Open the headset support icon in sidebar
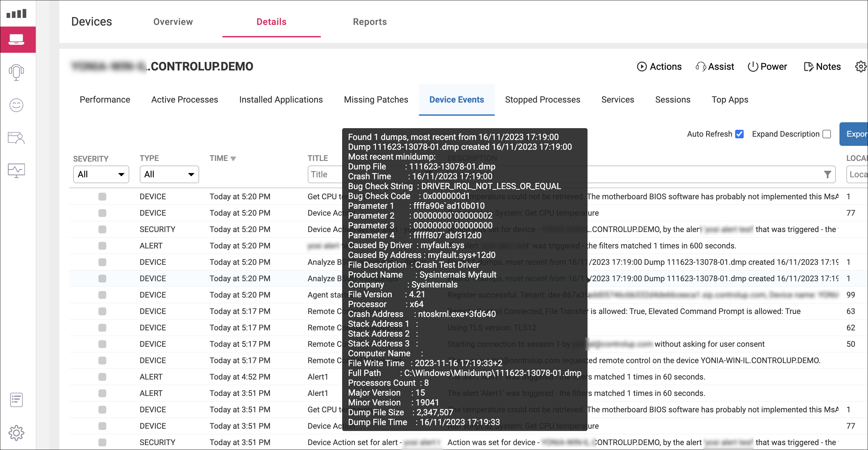 click(x=16, y=72)
